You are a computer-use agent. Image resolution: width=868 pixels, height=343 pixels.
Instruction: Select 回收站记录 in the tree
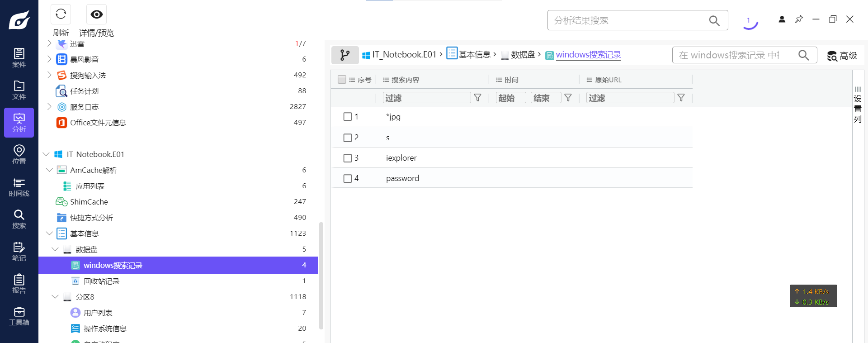tap(101, 281)
